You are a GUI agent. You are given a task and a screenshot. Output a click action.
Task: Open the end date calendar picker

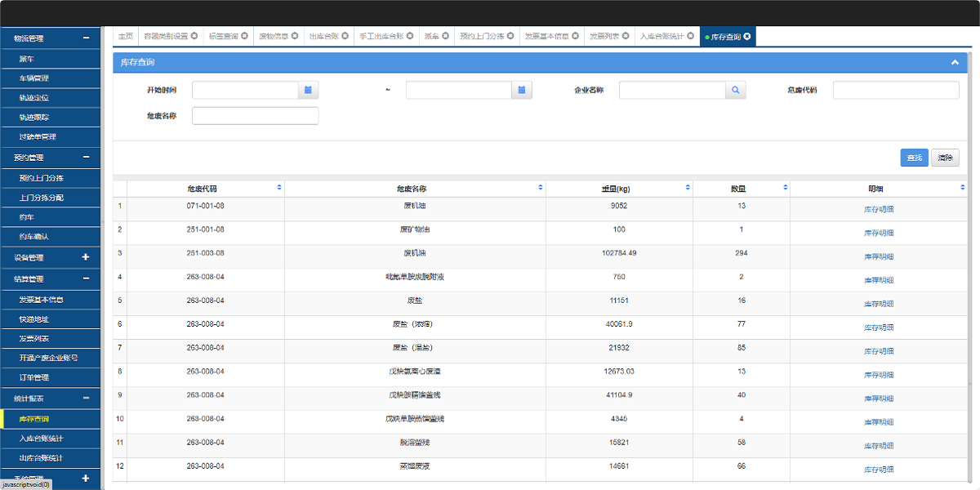pos(522,90)
